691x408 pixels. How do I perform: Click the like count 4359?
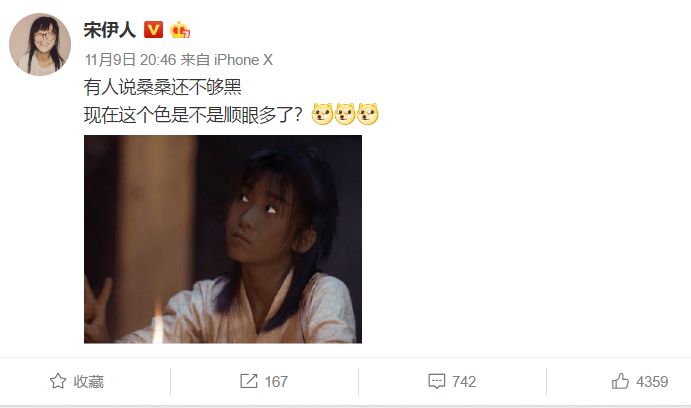pyautogui.click(x=652, y=382)
